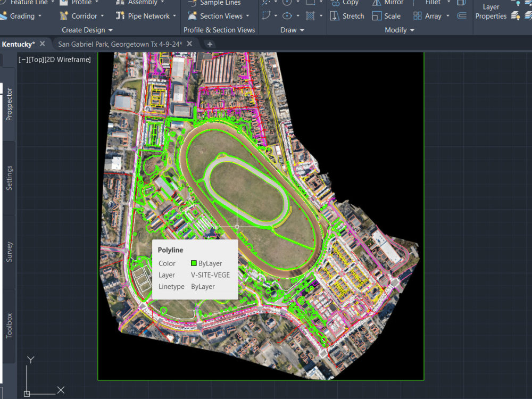The image size is (532, 399).
Task: Open the Arc tool dropdown arrow
Action: (x=276, y=15)
